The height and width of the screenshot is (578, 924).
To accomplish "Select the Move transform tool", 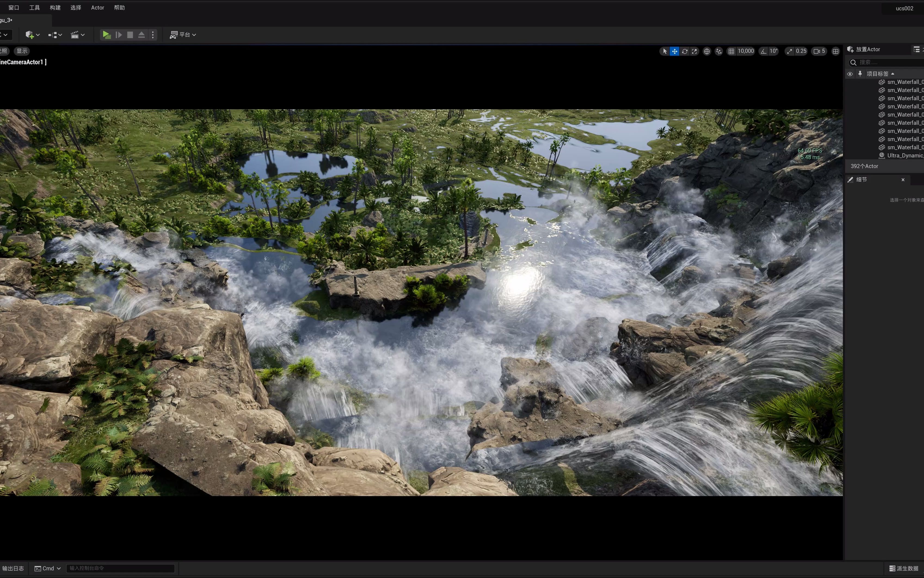I will click(675, 51).
